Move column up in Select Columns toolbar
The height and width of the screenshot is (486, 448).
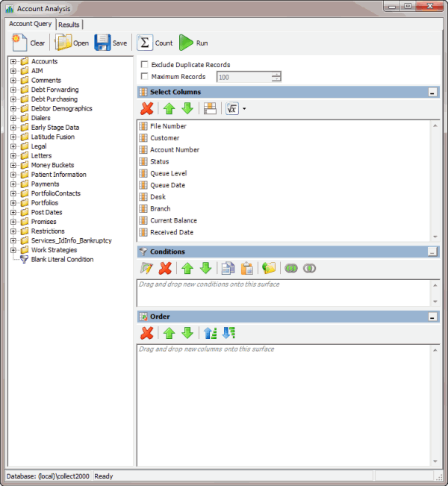169,109
